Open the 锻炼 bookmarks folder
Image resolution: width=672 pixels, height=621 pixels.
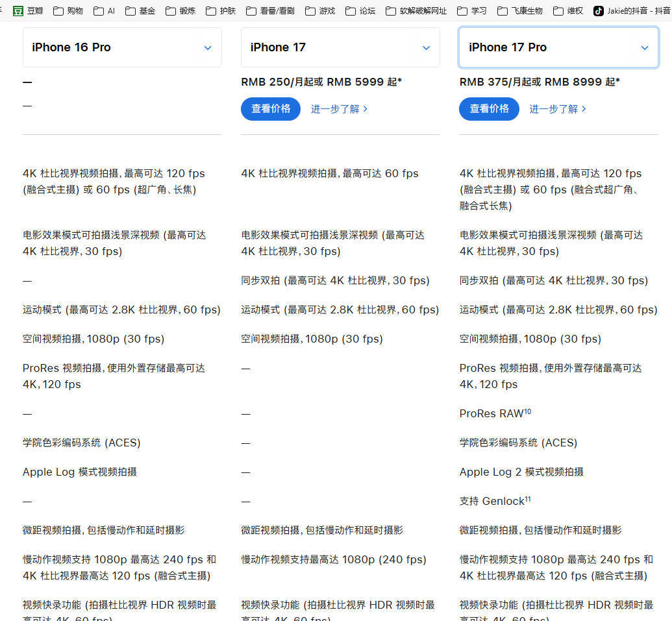(180, 10)
